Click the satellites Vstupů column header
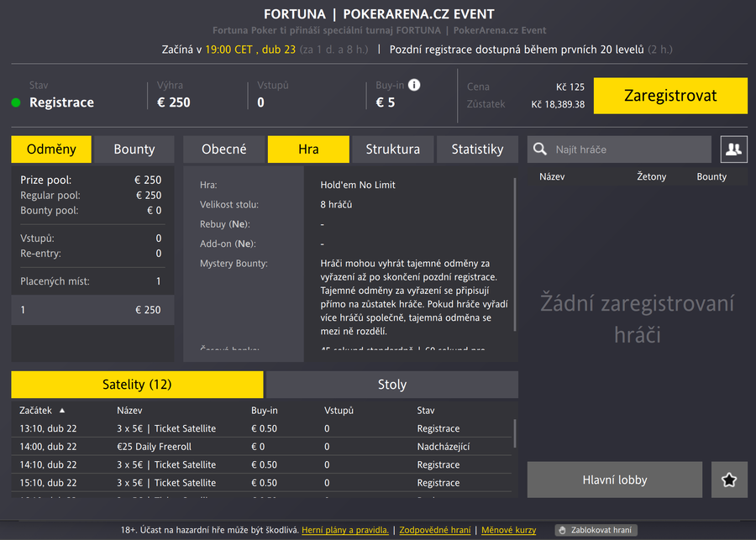Viewport: 756px width, 540px height. pos(339,411)
